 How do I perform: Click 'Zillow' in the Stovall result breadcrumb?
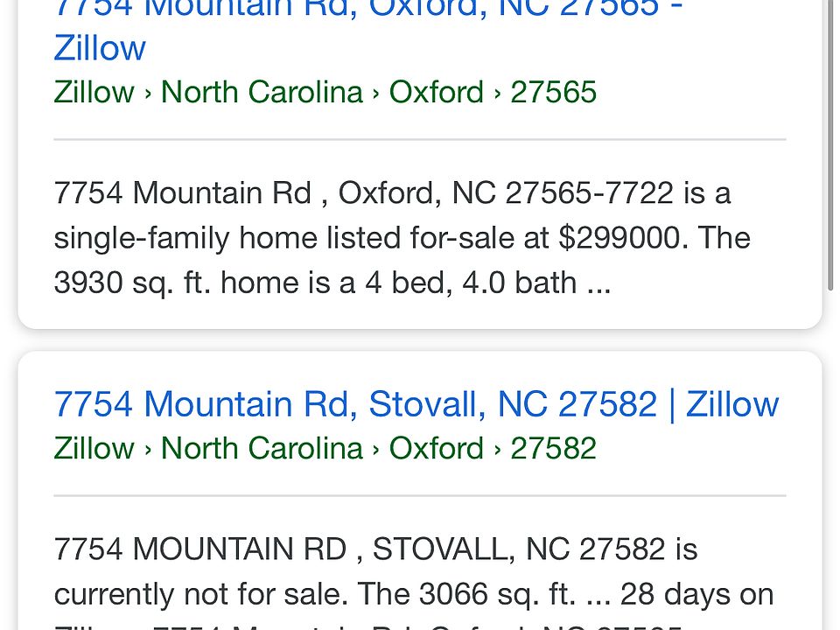pyautogui.click(x=94, y=448)
